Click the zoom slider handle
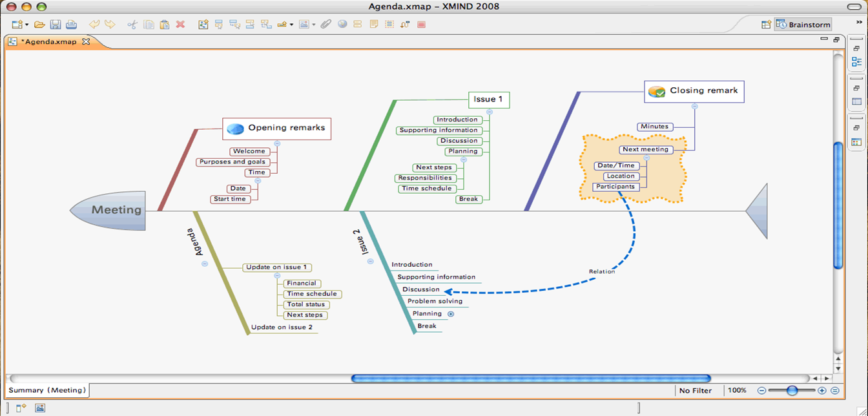The width and height of the screenshot is (868, 416). 792,390
